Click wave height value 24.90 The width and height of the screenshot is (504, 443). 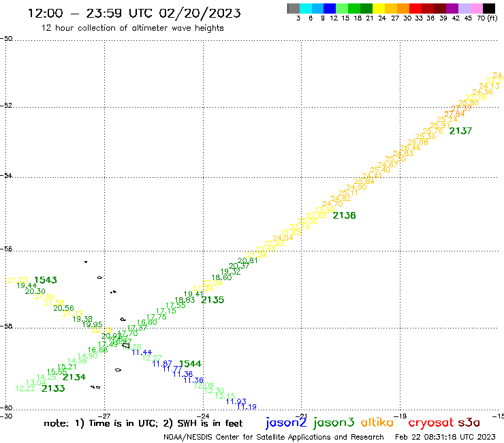pyautogui.click(x=356, y=187)
